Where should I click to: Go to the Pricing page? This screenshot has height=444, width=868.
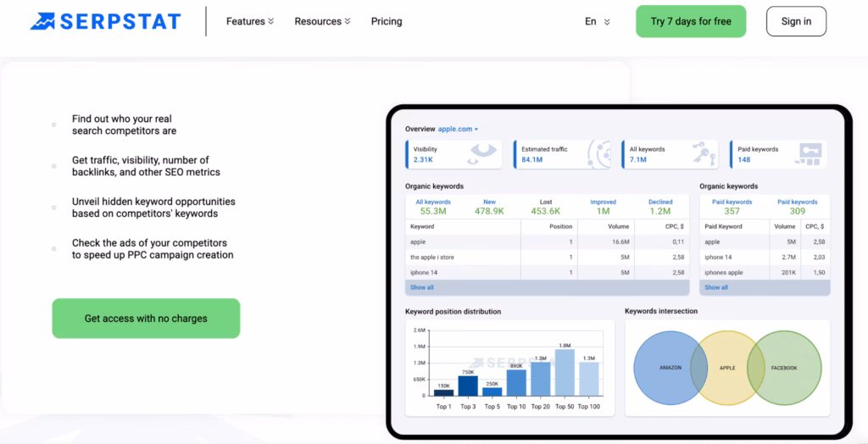point(387,21)
